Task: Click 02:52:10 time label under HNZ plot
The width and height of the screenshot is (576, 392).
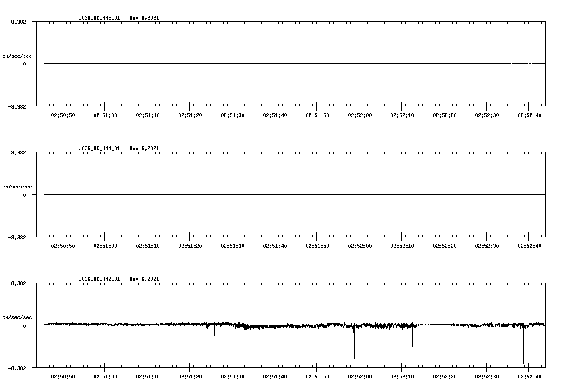Action: pyautogui.click(x=402, y=377)
